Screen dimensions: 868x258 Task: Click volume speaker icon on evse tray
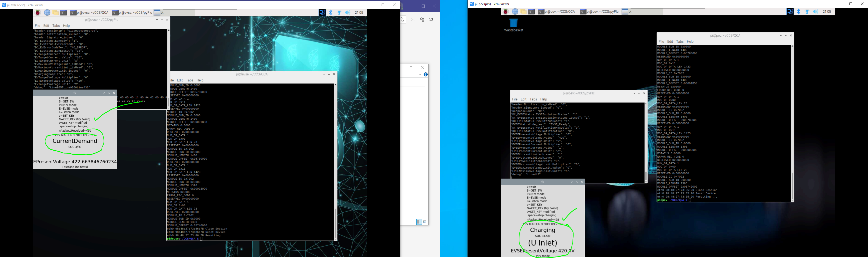click(347, 13)
